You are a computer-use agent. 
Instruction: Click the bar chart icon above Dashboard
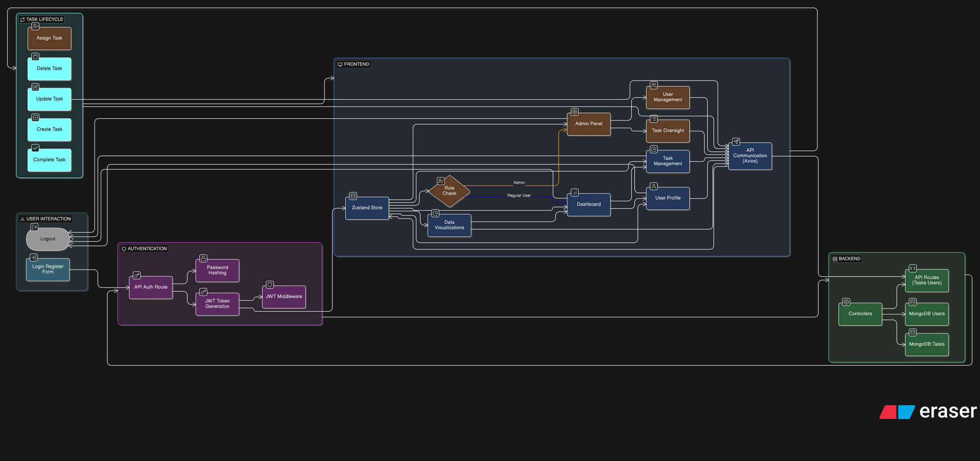tap(575, 193)
